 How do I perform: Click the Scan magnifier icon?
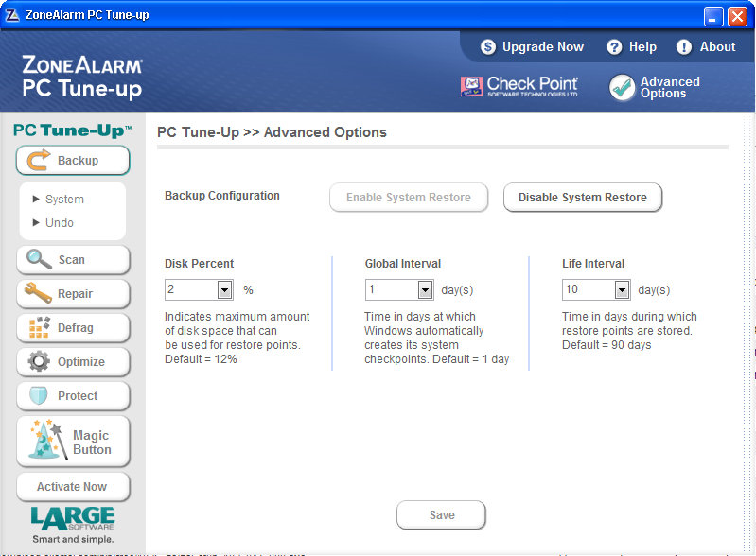pos(39,259)
